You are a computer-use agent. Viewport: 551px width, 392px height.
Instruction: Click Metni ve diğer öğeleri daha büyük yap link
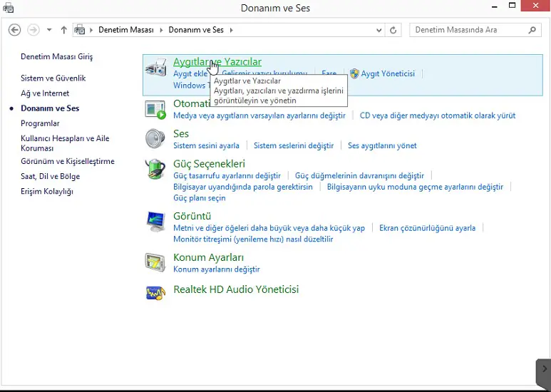point(269,228)
